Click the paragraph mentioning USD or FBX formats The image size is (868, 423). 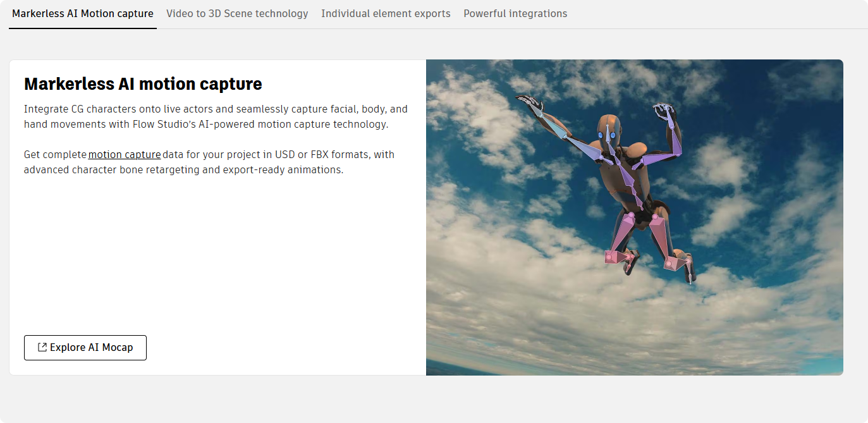(x=209, y=162)
